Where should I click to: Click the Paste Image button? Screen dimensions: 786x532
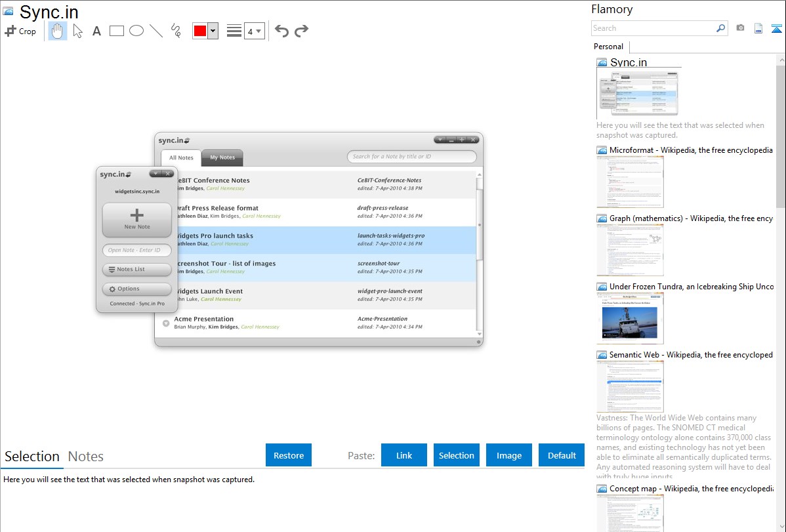[509, 455]
